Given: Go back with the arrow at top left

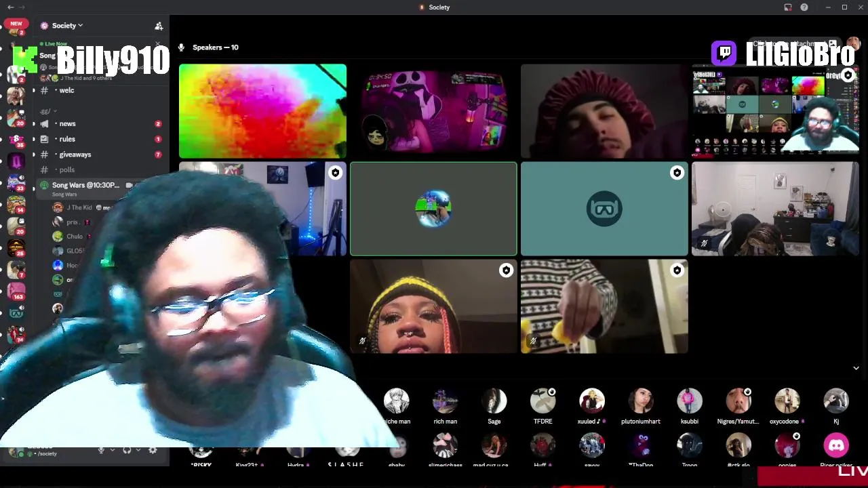Looking at the screenshot, I should 10,7.
